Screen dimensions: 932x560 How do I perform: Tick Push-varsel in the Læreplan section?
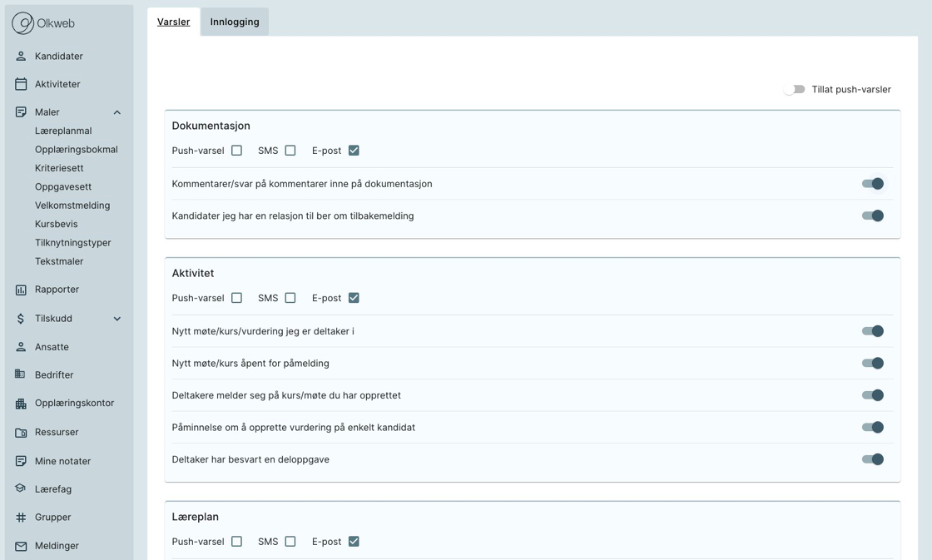click(x=237, y=542)
